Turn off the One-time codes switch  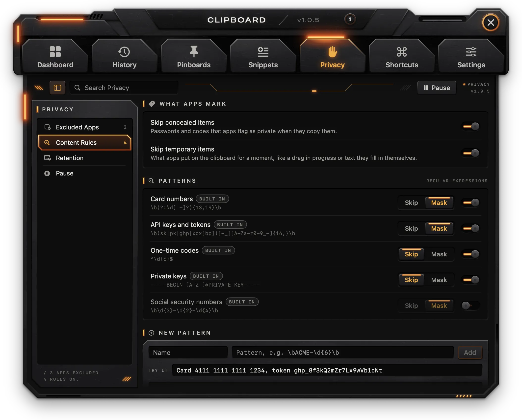point(471,254)
